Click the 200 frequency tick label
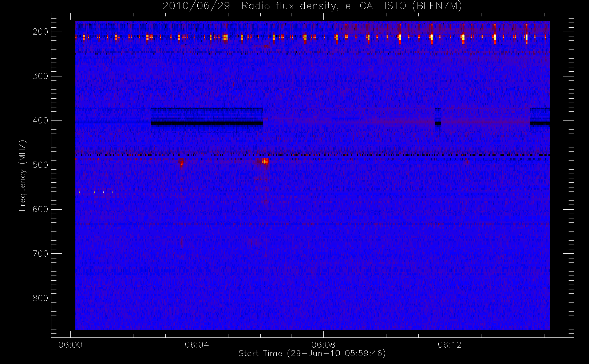Screen dimensions: 589x364 [x=40, y=32]
